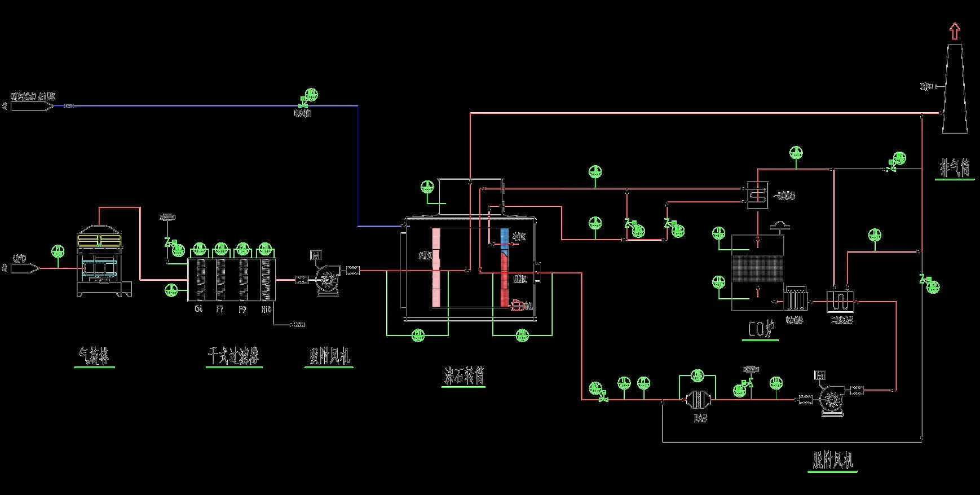This screenshot has width=980, height=495.
Task: Select the G4 filter stage label
Action: pos(198,309)
